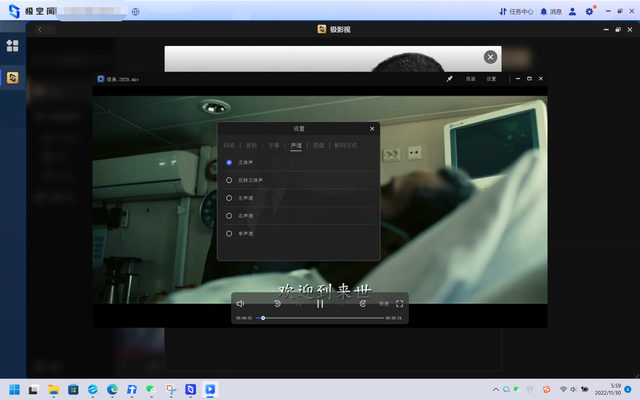Choose the 左声道 audio channel
This screenshot has width=640, height=400.
pyautogui.click(x=229, y=198)
